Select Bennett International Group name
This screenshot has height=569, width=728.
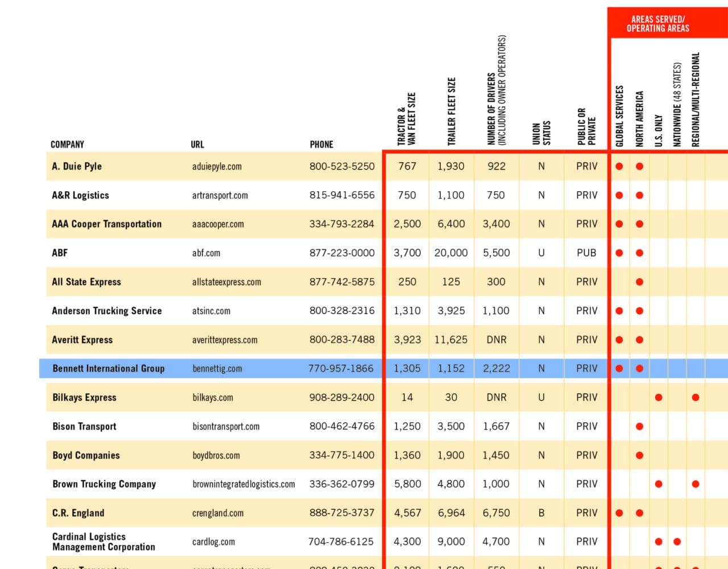click(109, 368)
